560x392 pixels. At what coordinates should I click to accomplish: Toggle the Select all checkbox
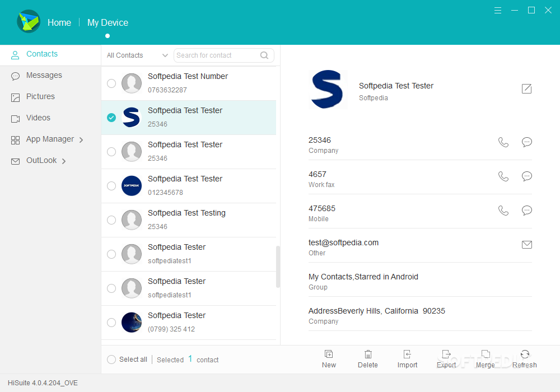pyautogui.click(x=111, y=359)
